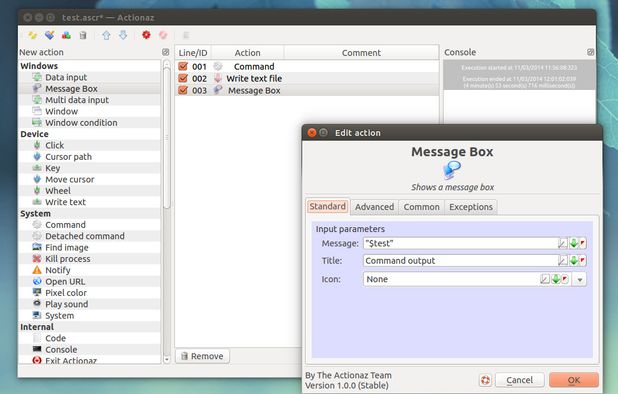
Task: Uncheck the 002 Write text file checkbox
Action: [x=183, y=78]
